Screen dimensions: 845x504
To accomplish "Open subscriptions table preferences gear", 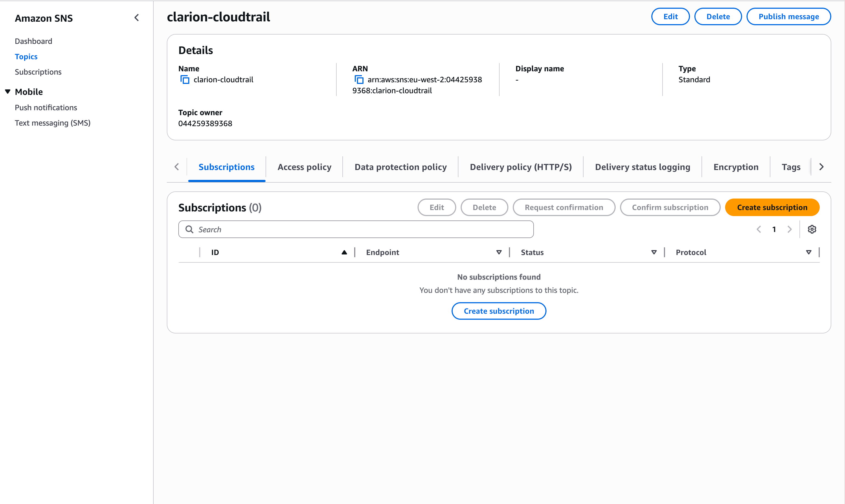I will [812, 229].
